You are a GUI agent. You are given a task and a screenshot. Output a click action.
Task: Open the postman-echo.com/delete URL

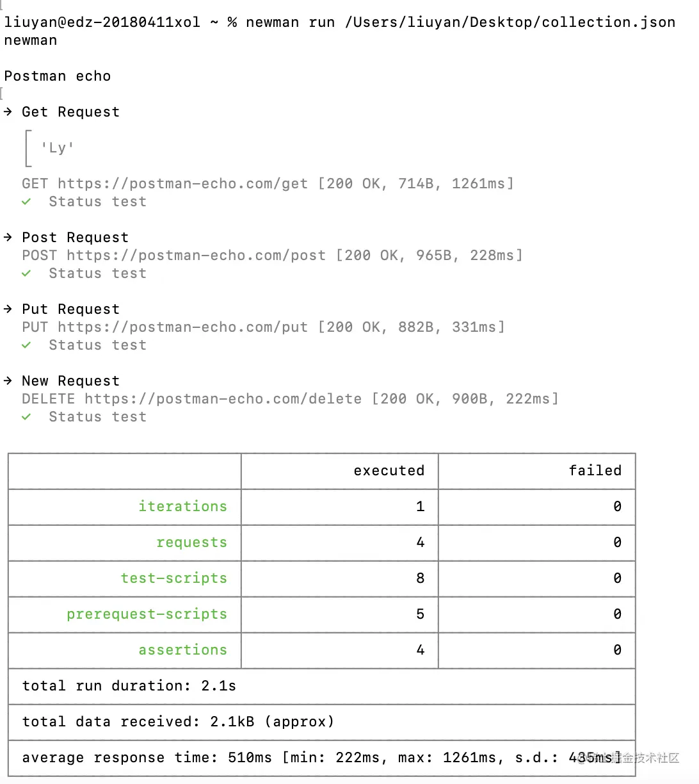click(x=223, y=399)
